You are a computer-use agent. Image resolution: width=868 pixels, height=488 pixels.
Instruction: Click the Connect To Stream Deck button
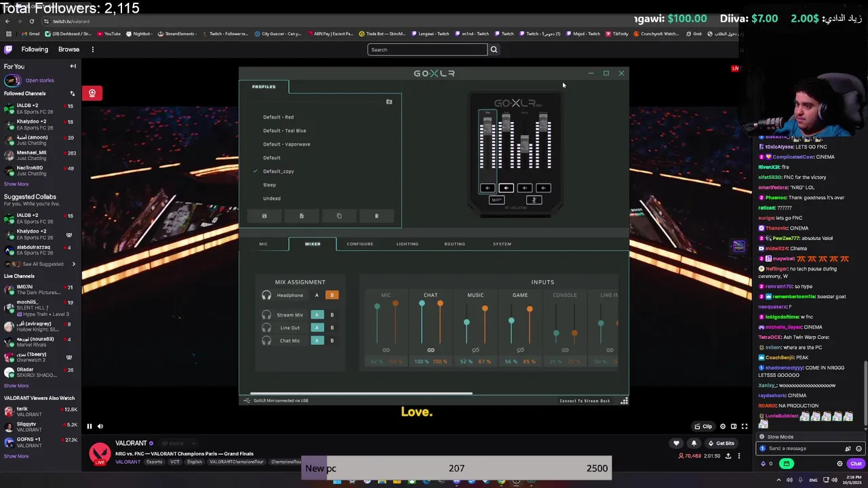(x=585, y=401)
